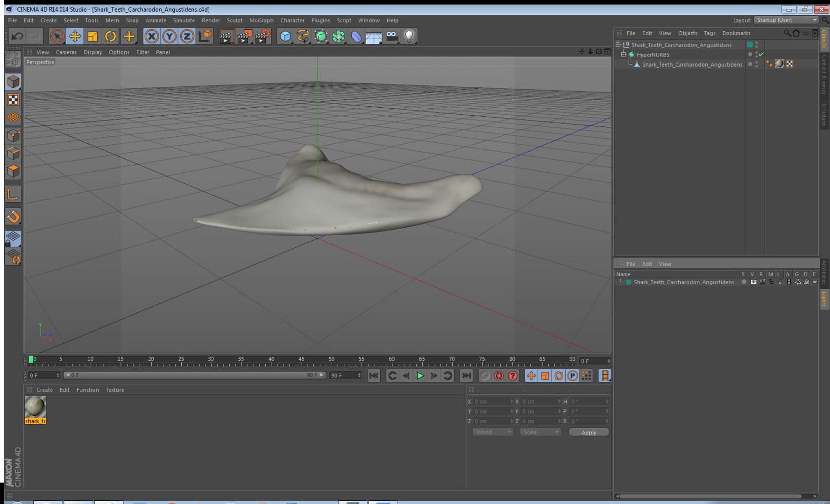
Task: Add a Cube primitive object
Action: 285,36
